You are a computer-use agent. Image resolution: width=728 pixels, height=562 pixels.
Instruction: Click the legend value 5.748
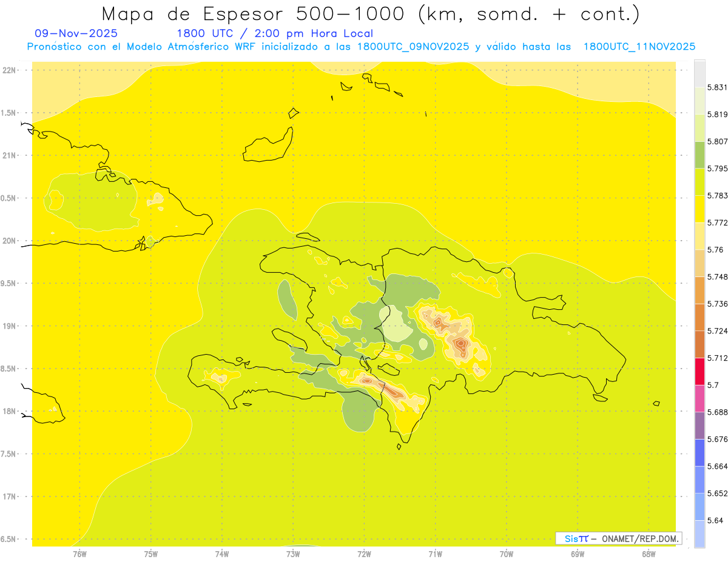pos(717,277)
